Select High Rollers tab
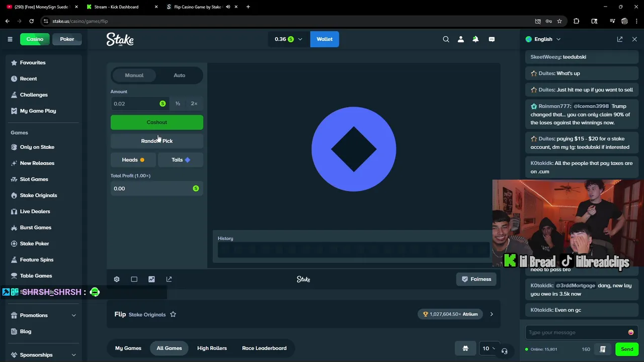 tap(212, 348)
